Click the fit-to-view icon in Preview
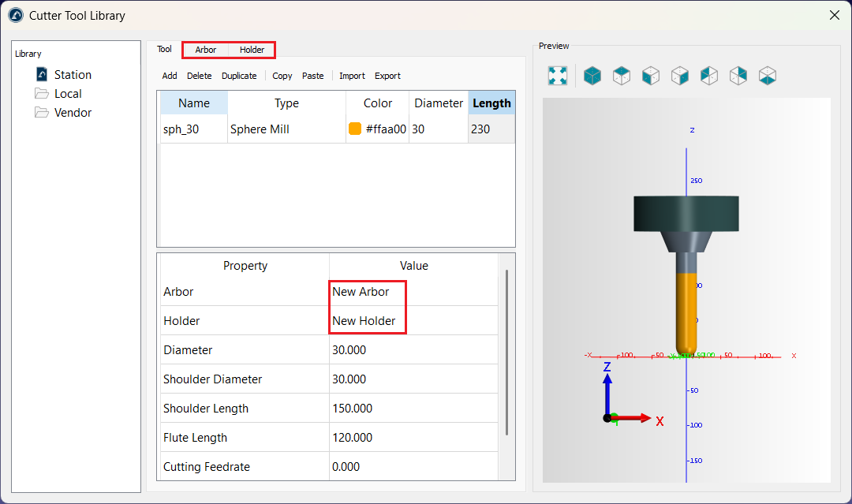 (x=558, y=76)
